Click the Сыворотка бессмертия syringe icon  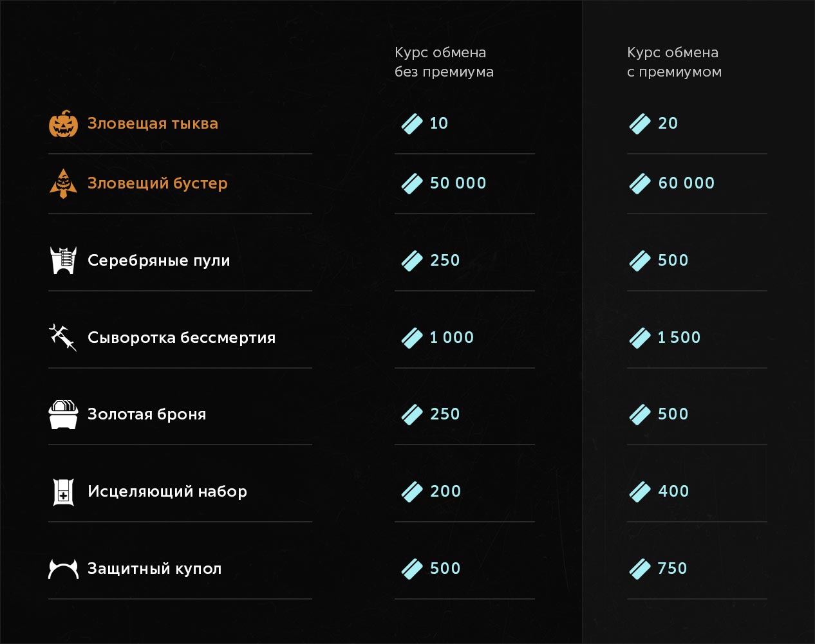(63, 337)
